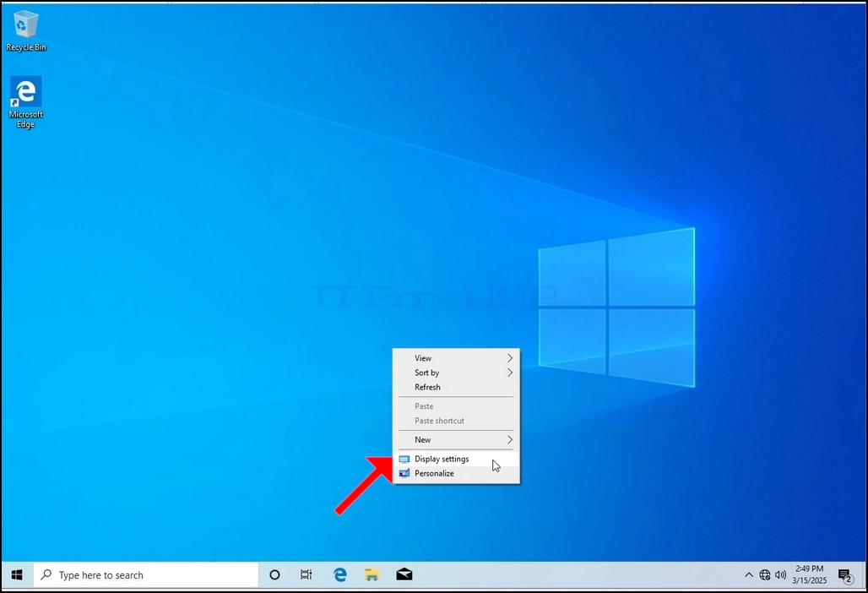Click the network globe tray icon

(764, 574)
